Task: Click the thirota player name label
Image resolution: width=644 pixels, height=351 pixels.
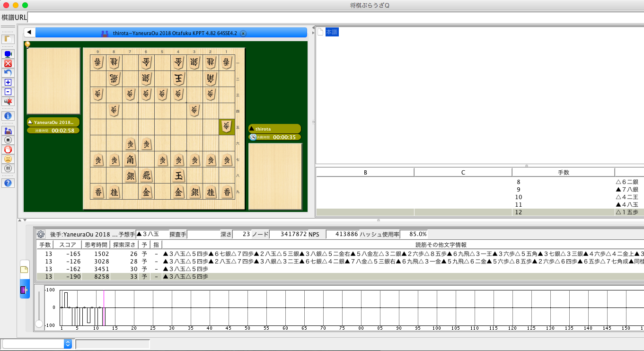Action: tap(274, 129)
